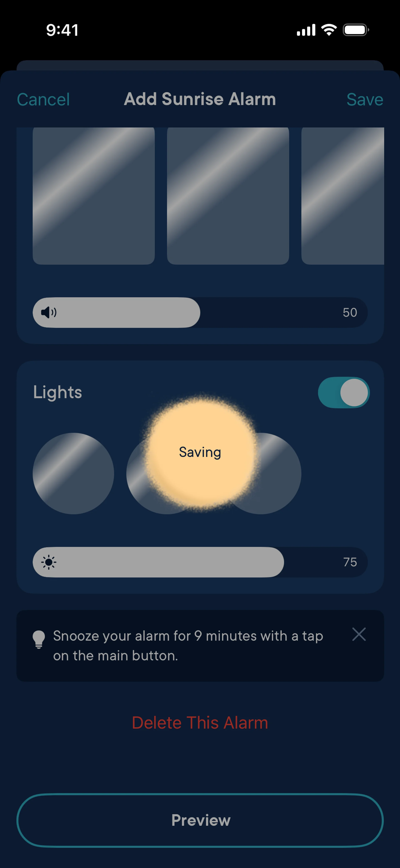Viewport: 400px width, 868px height.
Task: Set the volume slider at 50
Action: (x=200, y=312)
